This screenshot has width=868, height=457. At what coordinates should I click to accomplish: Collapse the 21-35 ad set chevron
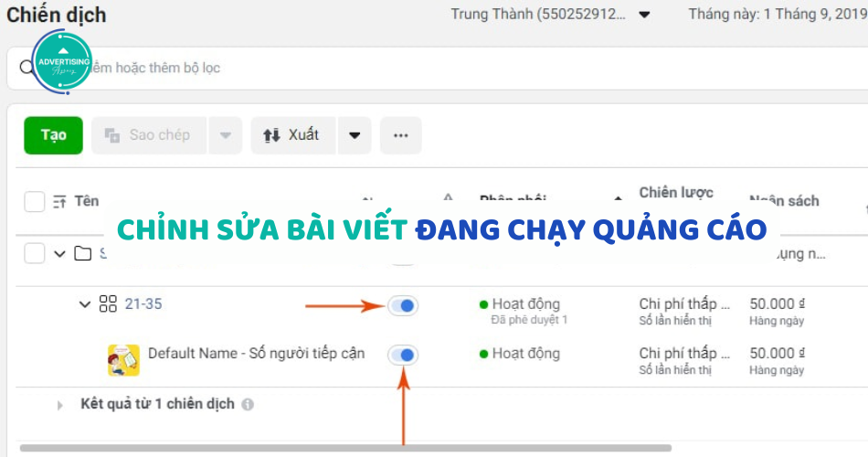pyautogui.click(x=84, y=304)
